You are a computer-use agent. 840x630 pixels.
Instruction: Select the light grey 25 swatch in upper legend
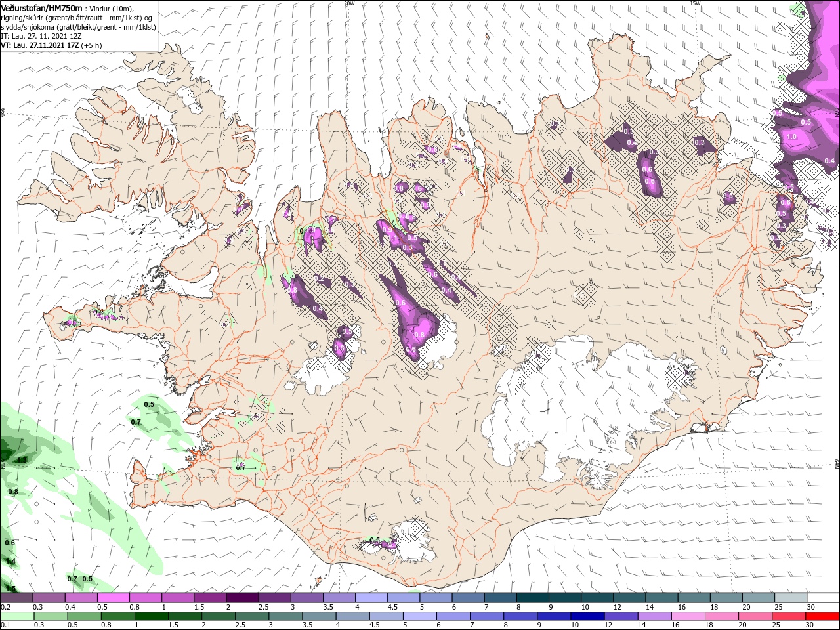790,598
